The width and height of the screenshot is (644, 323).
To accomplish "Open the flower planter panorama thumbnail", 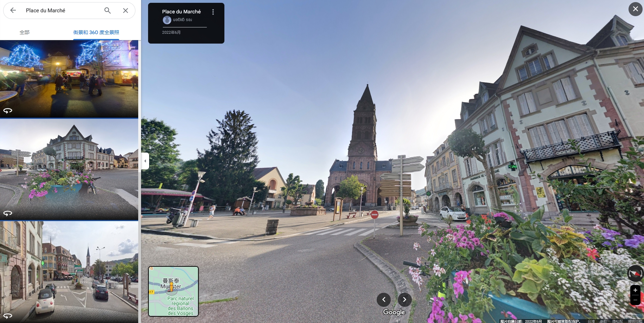I will coord(69,169).
